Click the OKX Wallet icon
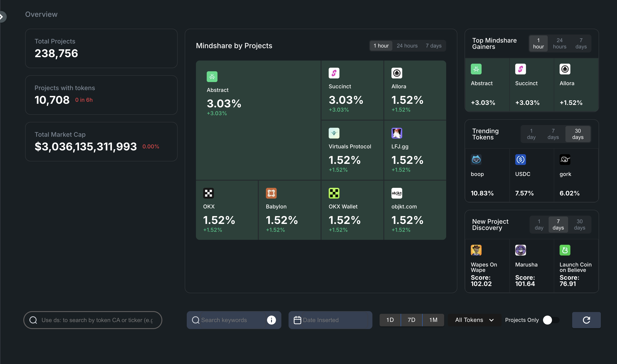 click(x=334, y=193)
